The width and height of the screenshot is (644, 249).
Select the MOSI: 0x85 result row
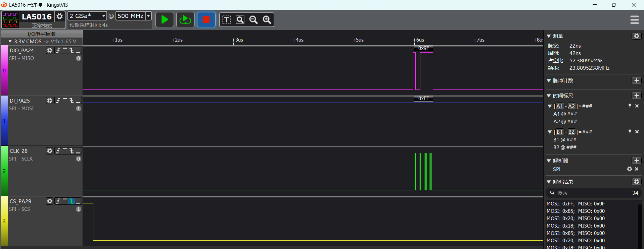[x=575, y=211]
